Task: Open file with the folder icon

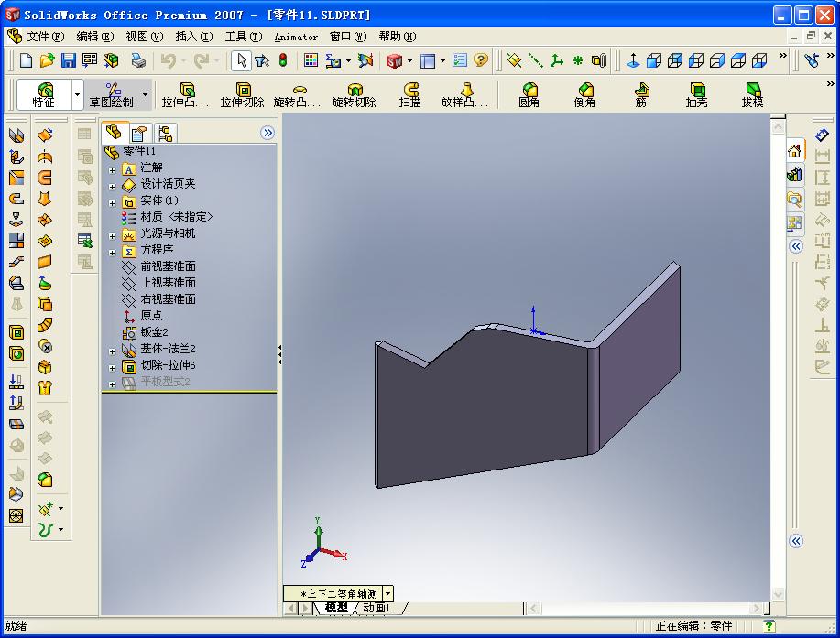Action: point(47,60)
